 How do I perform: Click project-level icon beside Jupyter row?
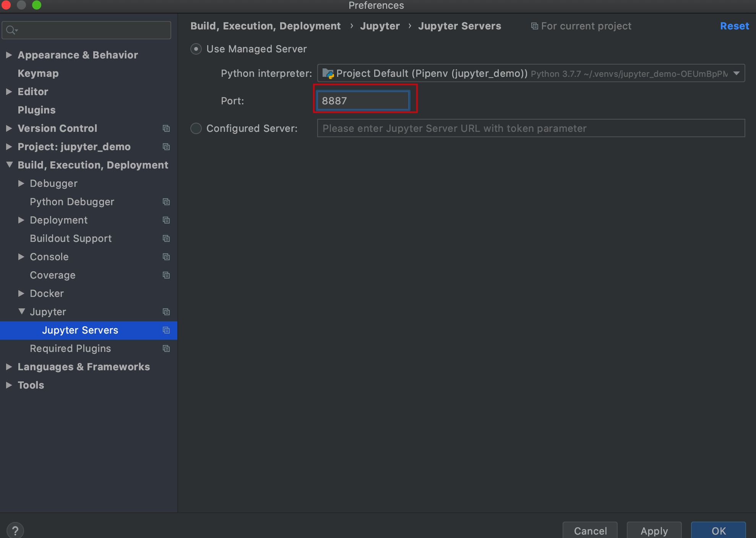click(166, 312)
